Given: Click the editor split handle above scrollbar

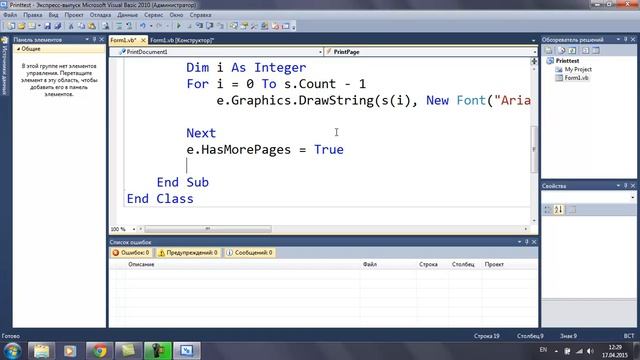Looking at the screenshot, I should 533,61.
